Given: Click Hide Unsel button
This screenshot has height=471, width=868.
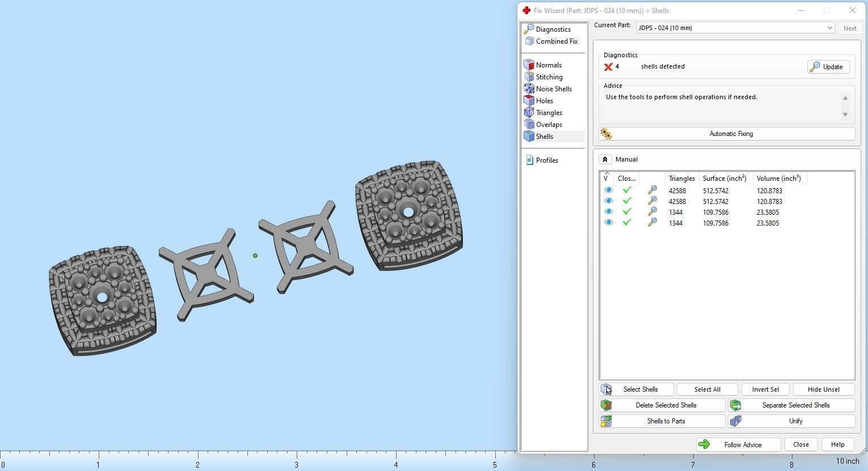Looking at the screenshot, I should pos(823,389).
